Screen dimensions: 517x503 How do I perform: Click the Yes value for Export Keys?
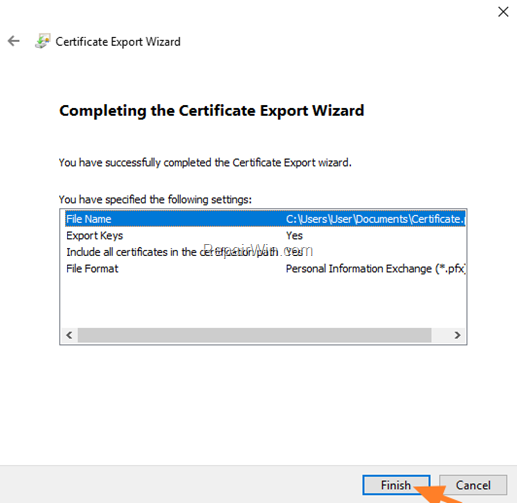(294, 236)
